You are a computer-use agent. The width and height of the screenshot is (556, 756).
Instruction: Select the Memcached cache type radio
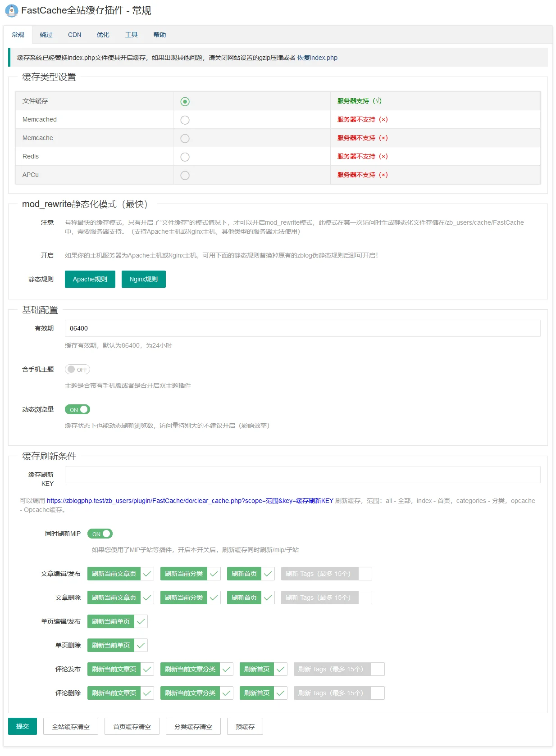[x=185, y=120]
